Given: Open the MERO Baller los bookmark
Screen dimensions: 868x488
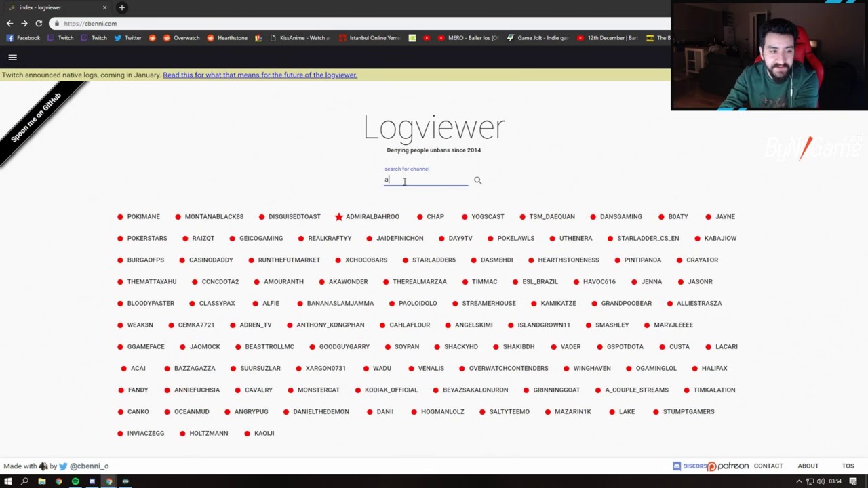Looking at the screenshot, I should click(x=468, y=38).
